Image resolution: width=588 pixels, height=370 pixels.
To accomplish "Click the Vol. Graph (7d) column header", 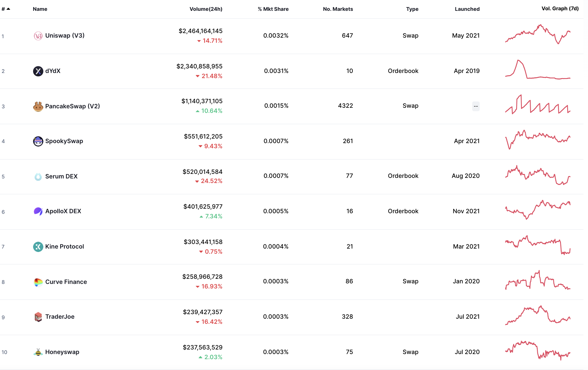I will click(x=560, y=9).
